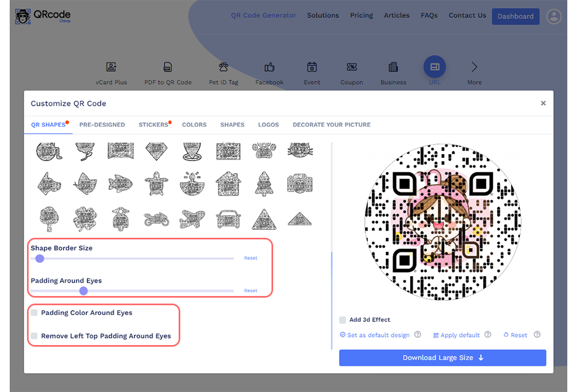Choose the fish-shaped QR code
577x392 pixels.
tap(120, 184)
